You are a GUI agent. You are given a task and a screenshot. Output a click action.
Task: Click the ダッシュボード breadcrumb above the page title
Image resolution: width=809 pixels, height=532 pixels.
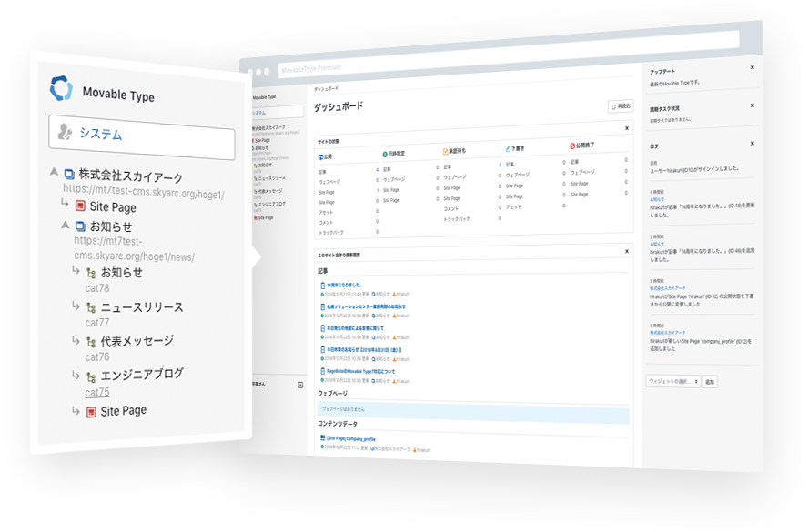(326, 89)
